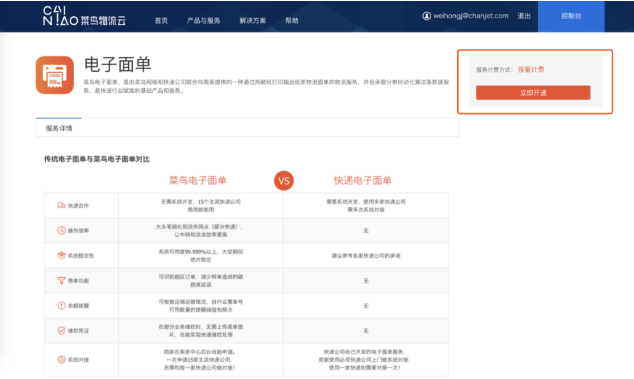This screenshot has width=634, height=379.
Task: Click the orange 电子面单 printer product icon
Action: click(x=55, y=75)
